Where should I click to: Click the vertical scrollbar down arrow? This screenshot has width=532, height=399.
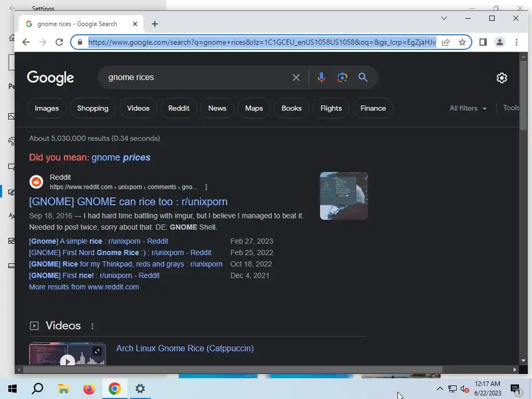coord(523,361)
